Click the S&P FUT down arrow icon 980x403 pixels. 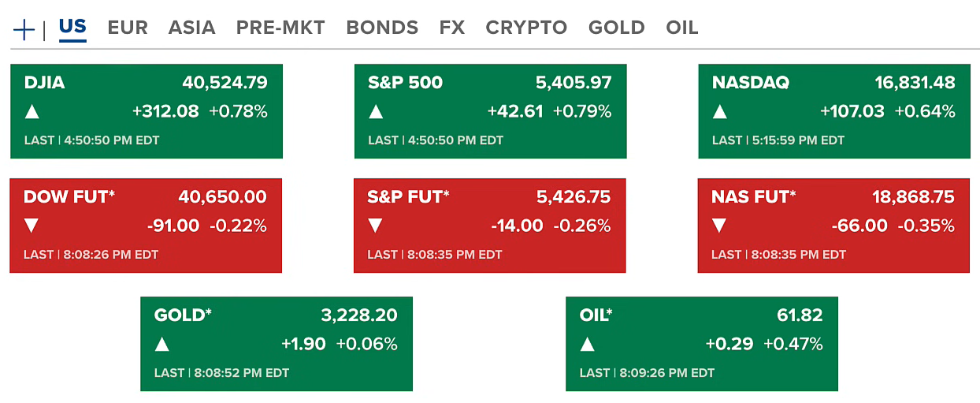coord(375,226)
